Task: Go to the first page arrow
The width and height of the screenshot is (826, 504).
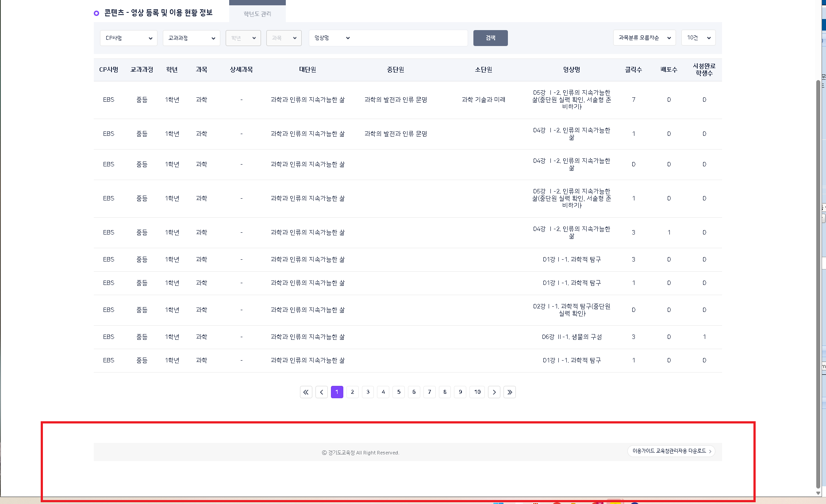Action: point(306,392)
